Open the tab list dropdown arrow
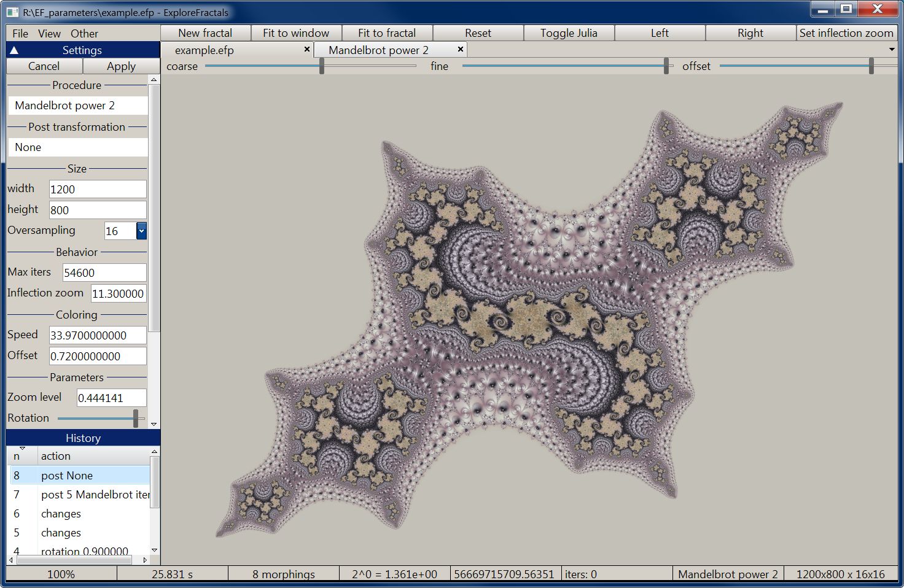 coord(892,49)
